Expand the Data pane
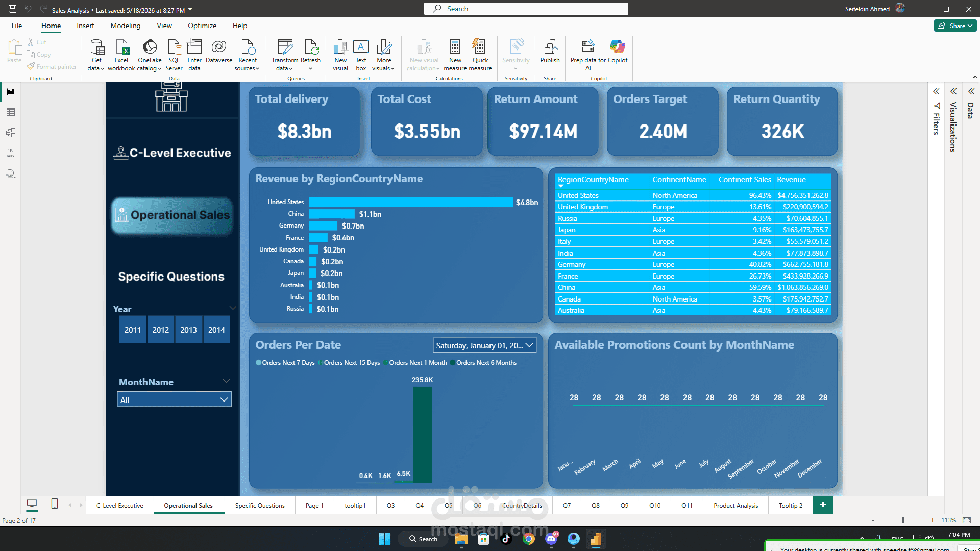Viewport: 980px width, 551px height. (x=971, y=91)
